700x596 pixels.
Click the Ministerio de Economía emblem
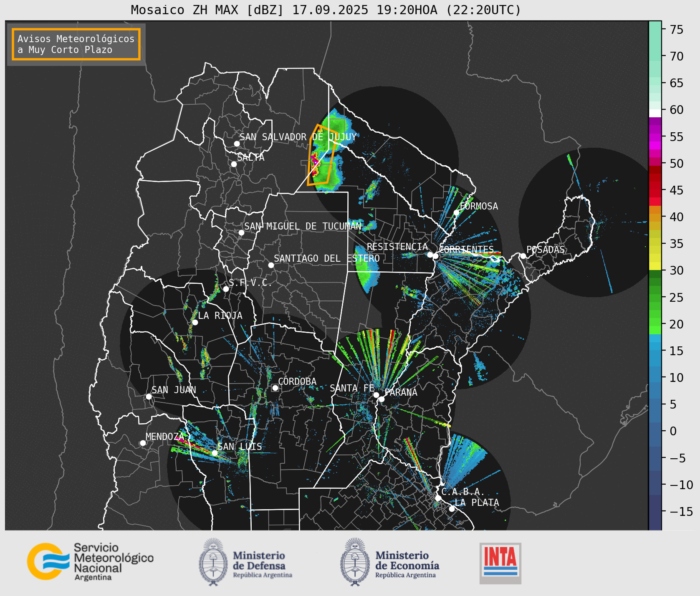[x=355, y=562]
